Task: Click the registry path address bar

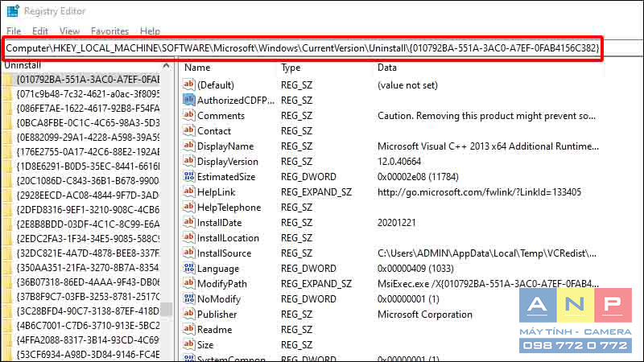Action: point(303,48)
